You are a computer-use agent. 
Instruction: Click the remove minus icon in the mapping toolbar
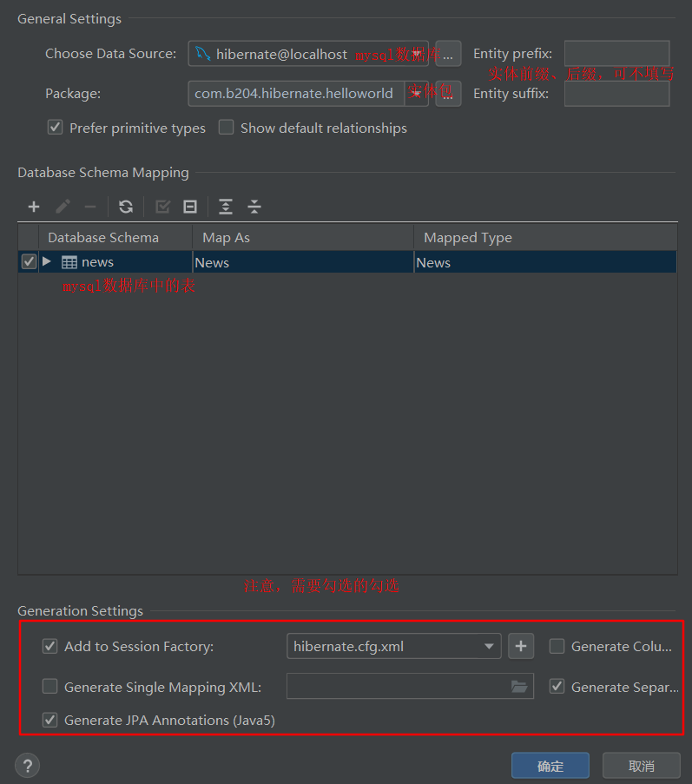click(90, 207)
